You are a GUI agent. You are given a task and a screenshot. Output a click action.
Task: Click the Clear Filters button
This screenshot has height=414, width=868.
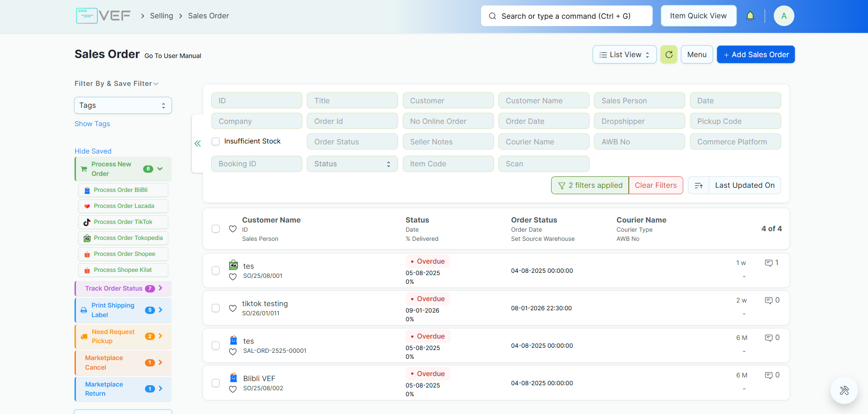tap(655, 186)
